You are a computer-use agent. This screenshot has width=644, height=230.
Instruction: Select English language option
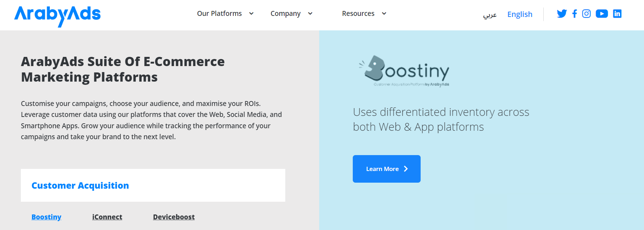(x=520, y=14)
